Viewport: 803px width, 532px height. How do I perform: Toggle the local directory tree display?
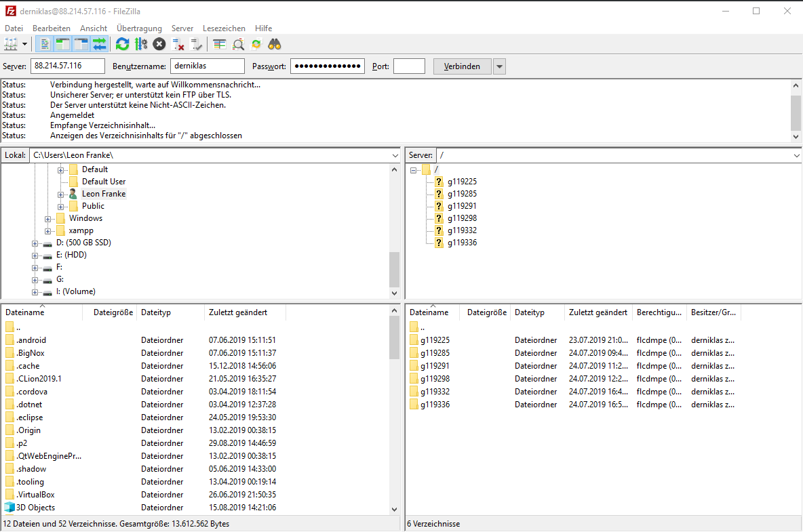[x=63, y=45]
